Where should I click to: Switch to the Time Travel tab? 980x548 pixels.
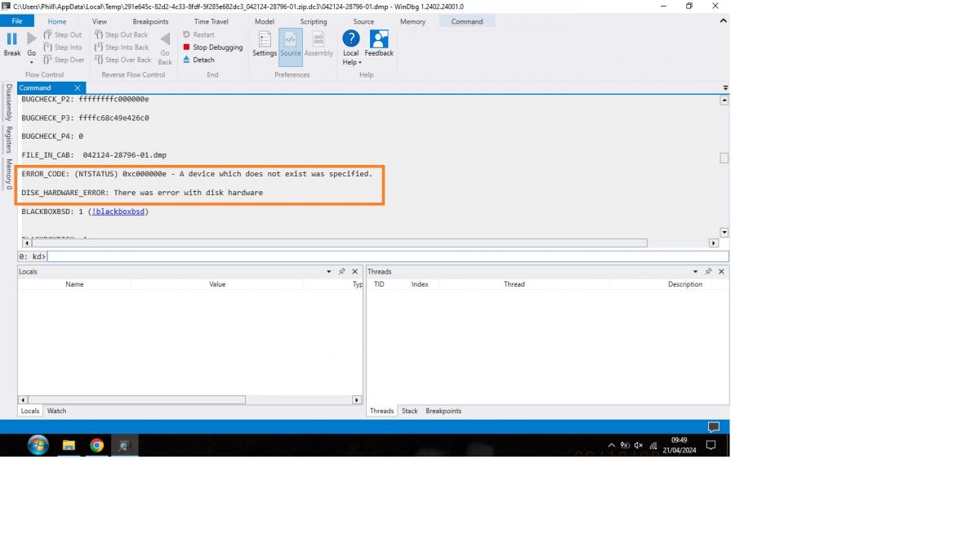pos(212,21)
